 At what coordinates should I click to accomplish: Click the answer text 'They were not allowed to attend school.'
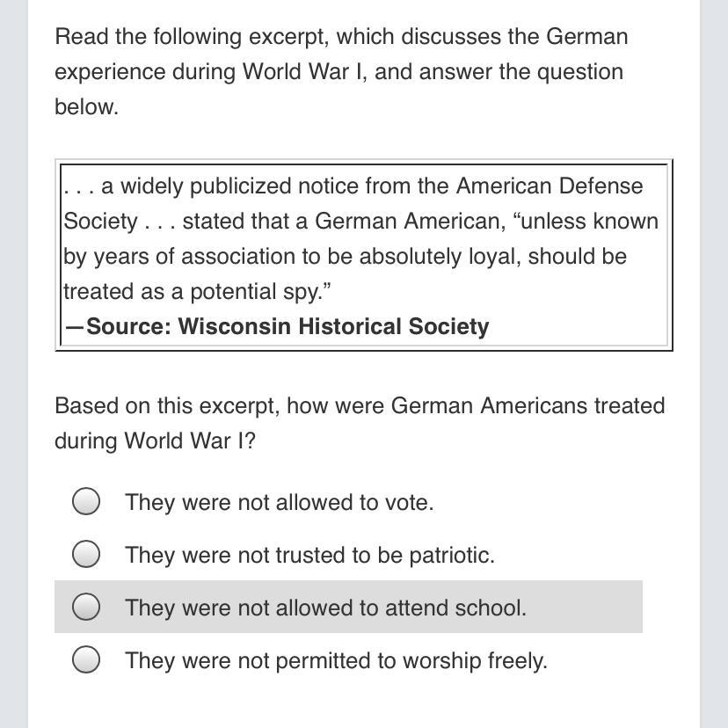coord(325,608)
